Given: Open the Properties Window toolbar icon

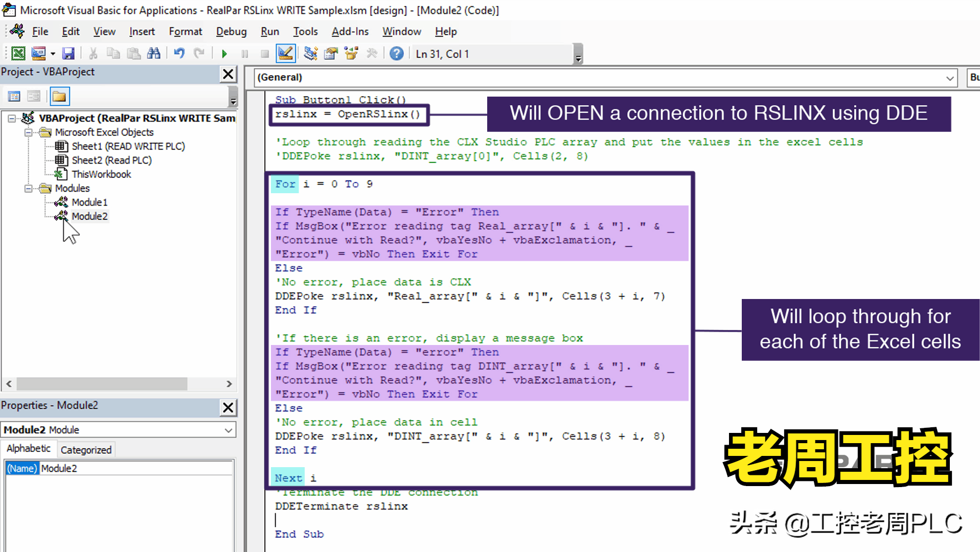Looking at the screenshot, I should coord(331,54).
